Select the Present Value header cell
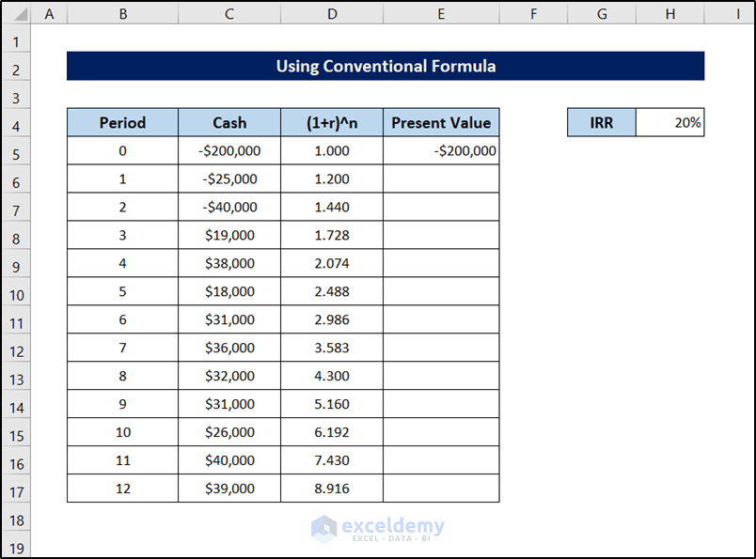The width and height of the screenshot is (756, 559). point(441,122)
